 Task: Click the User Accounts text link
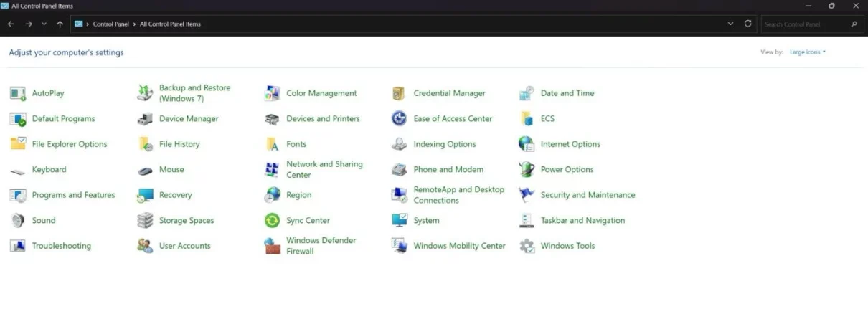pos(185,246)
